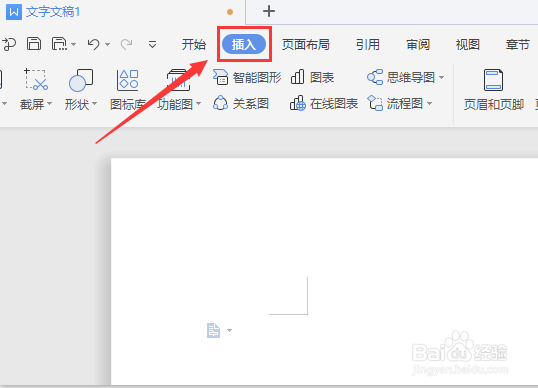The height and width of the screenshot is (388, 538).
Task: Switch to the 引用 tab
Action: (x=367, y=44)
